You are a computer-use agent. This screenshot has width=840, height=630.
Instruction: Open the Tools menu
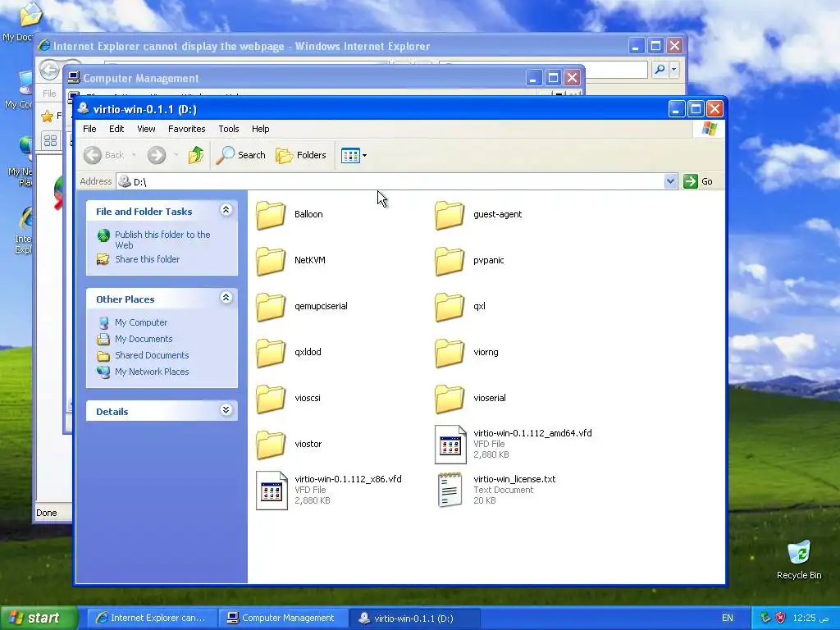[x=228, y=129]
